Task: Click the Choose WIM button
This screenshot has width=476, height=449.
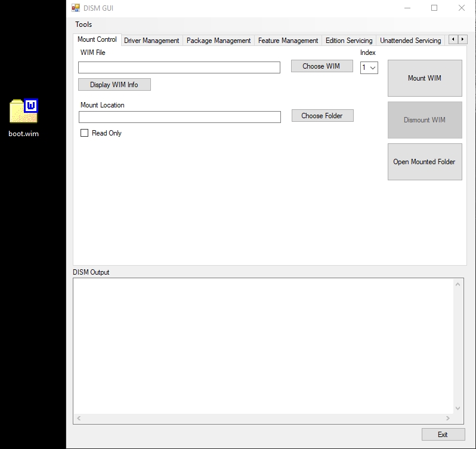Action: (322, 66)
